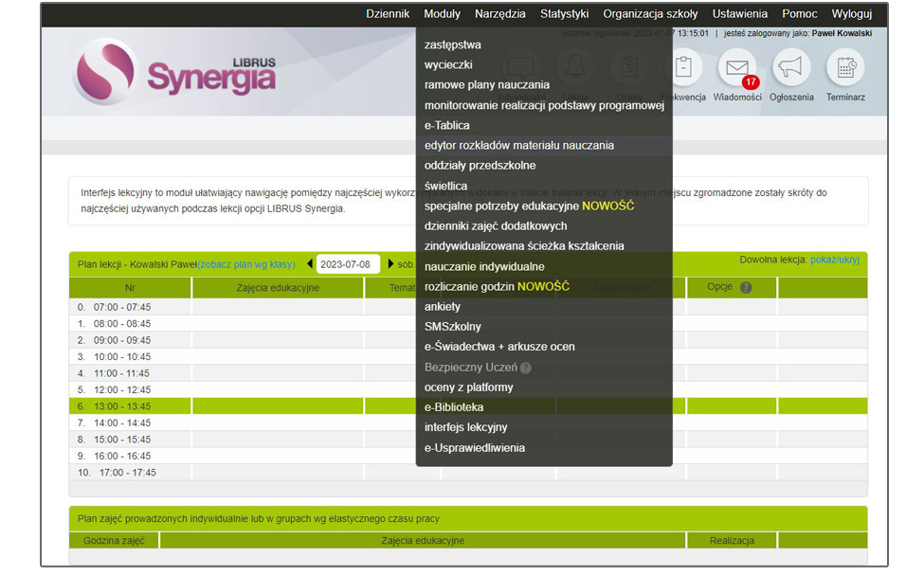
Task: Open e-Usprawiedliwienia module
Action: pos(475,448)
